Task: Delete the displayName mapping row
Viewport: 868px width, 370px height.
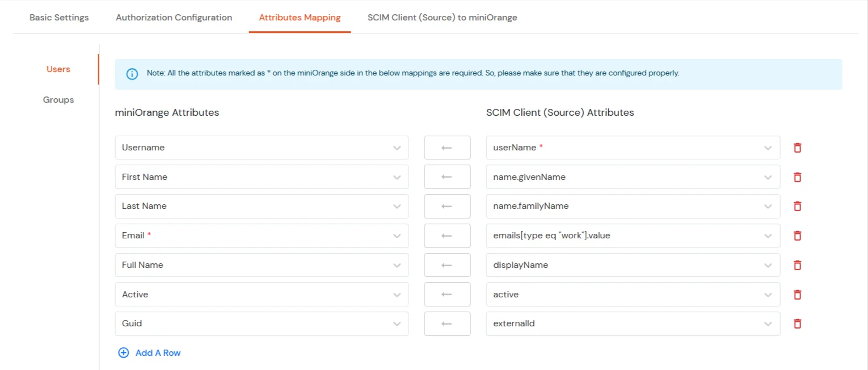Action: [797, 265]
